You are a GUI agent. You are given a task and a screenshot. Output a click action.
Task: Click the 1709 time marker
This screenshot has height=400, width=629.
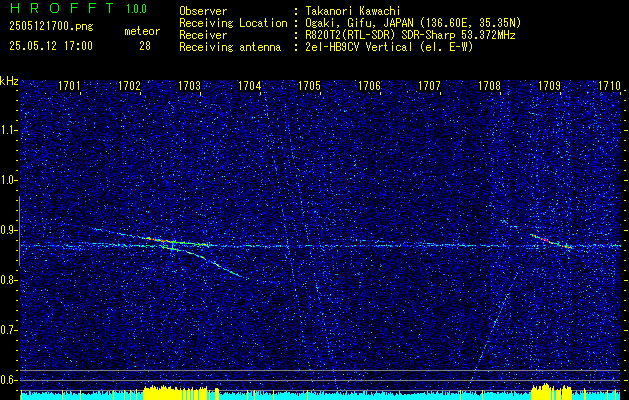click(550, 86)
